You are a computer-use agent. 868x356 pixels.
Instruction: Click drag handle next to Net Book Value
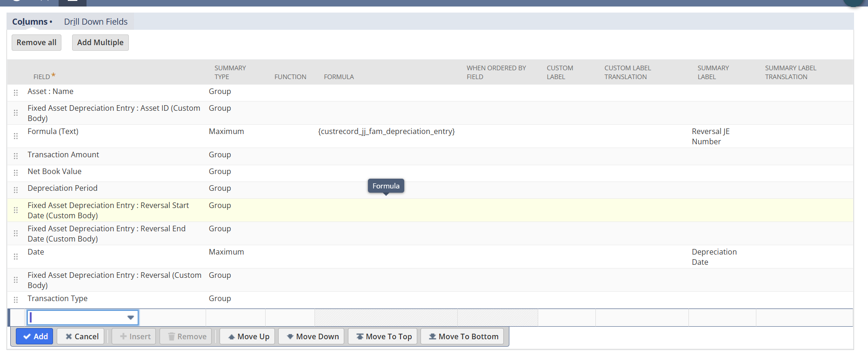pyautogui.click(x=16, y=173)
